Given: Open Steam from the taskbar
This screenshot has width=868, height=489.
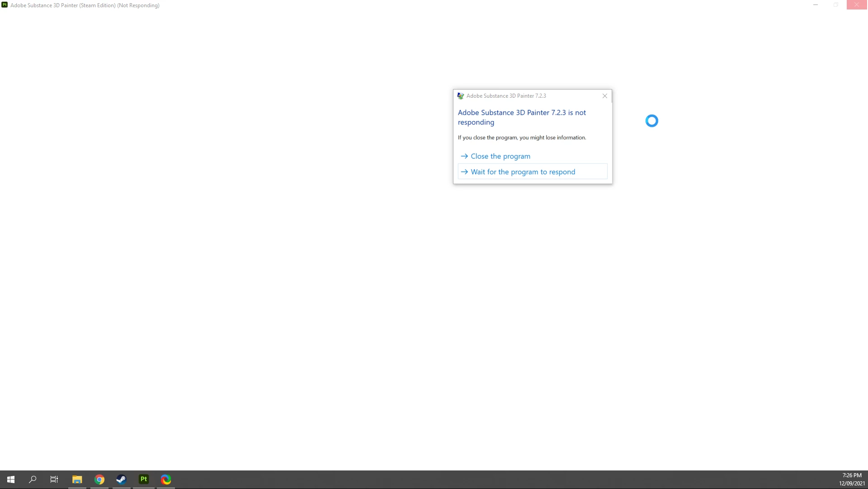Looking at the screenshot, I should 122,480.
